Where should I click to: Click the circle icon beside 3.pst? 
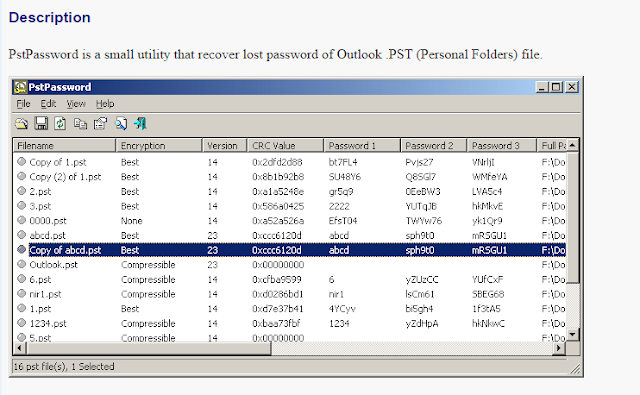tap(22, 206)
